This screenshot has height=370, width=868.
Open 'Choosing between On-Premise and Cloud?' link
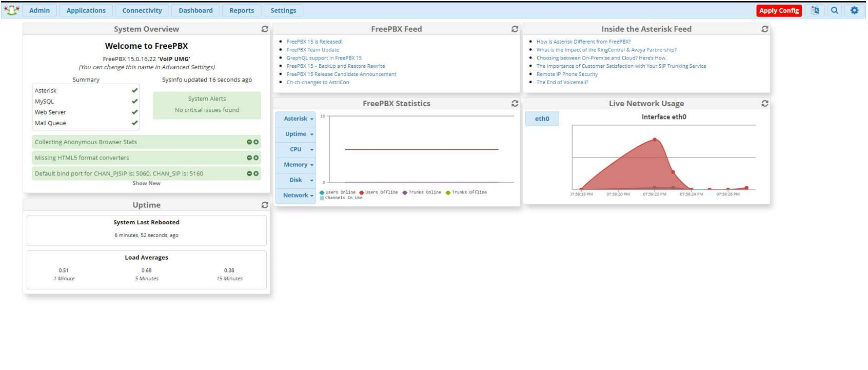601,58
